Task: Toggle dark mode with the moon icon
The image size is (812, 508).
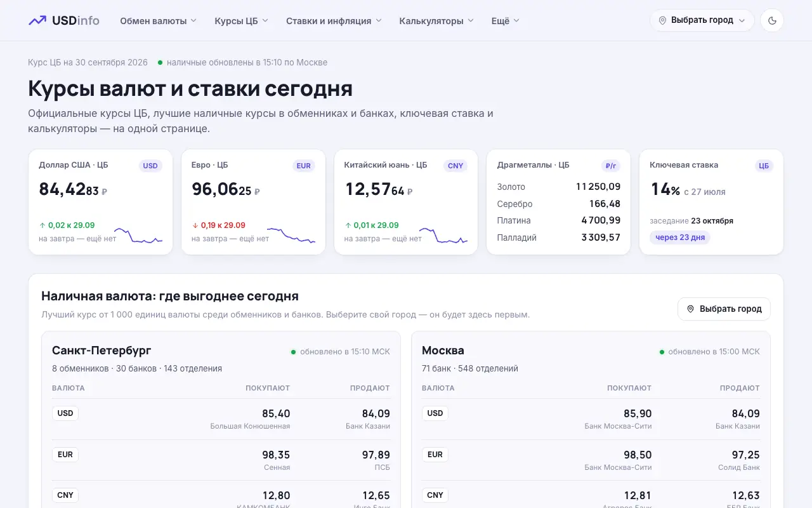Action: 772,20
